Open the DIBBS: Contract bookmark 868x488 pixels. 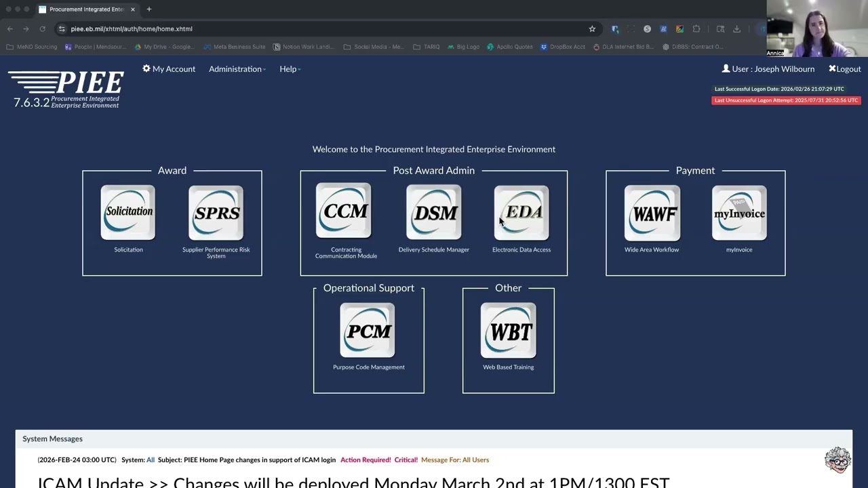692,47
